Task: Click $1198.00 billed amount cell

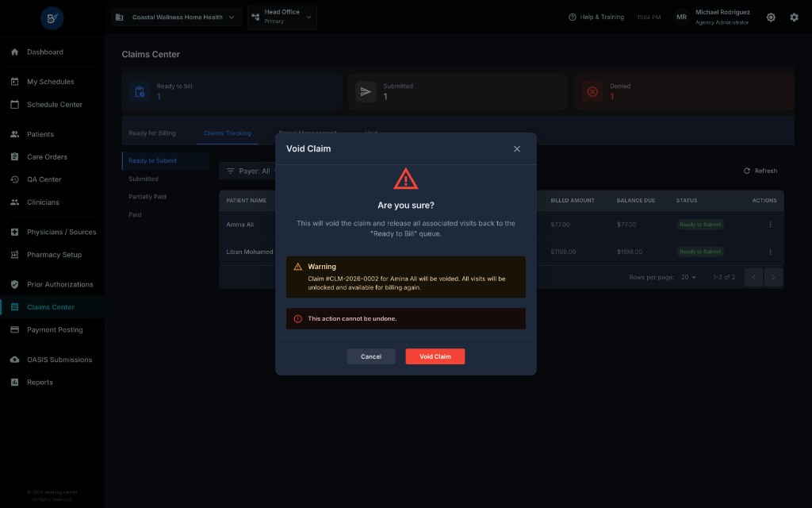Action: [564, 252]
